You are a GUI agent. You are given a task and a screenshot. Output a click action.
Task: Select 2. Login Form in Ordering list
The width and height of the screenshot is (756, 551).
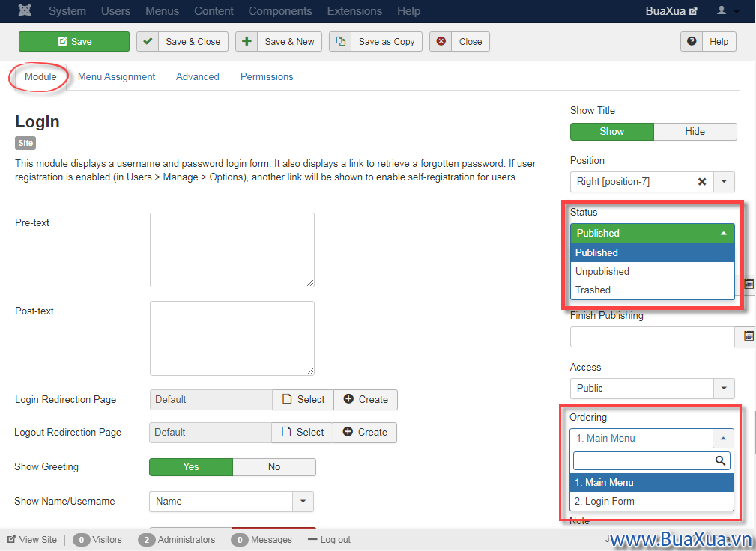[x=652, y=501]
